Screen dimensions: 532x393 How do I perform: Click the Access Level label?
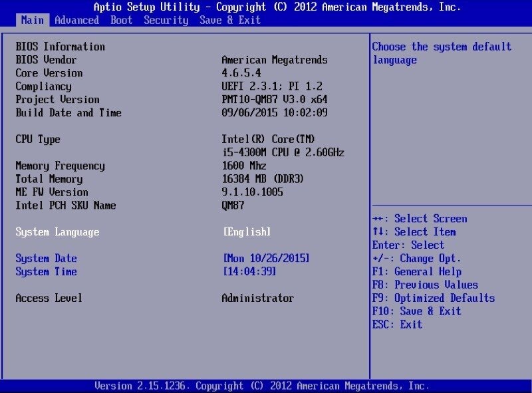[49, 299]
